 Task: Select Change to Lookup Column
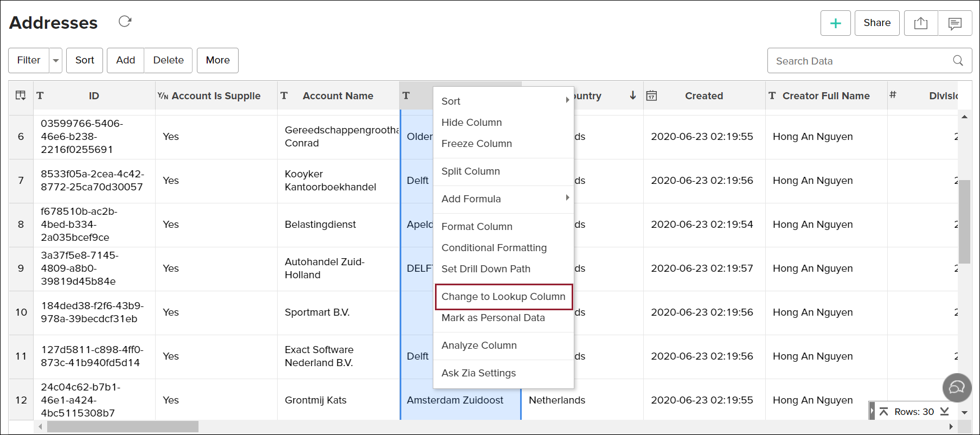pos(503,297)
